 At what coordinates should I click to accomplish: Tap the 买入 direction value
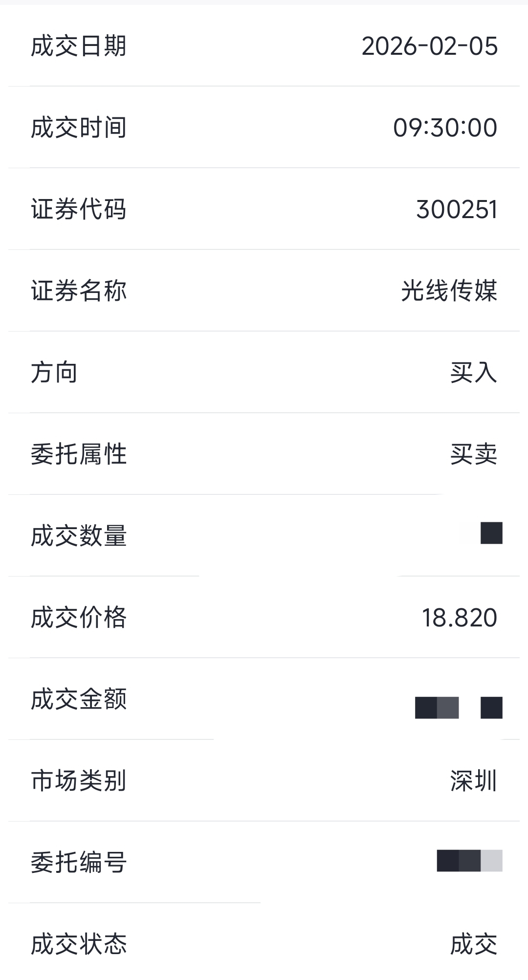point(473,373)
